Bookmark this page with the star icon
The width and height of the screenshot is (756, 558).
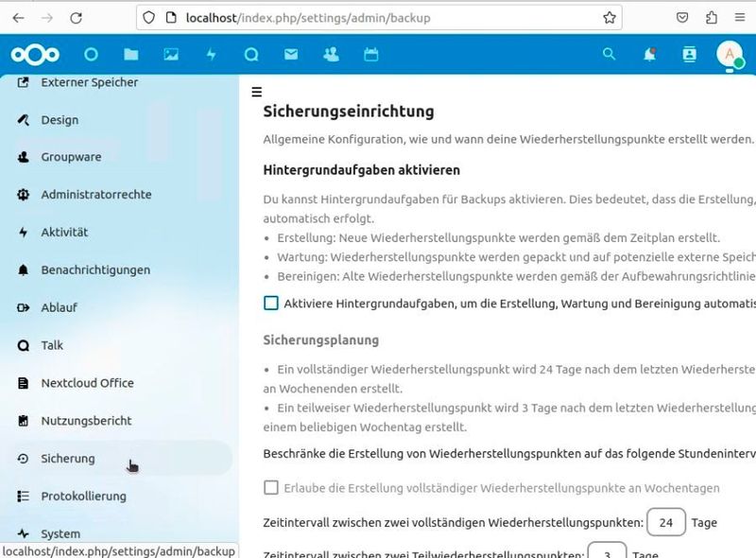coord(610,18)
